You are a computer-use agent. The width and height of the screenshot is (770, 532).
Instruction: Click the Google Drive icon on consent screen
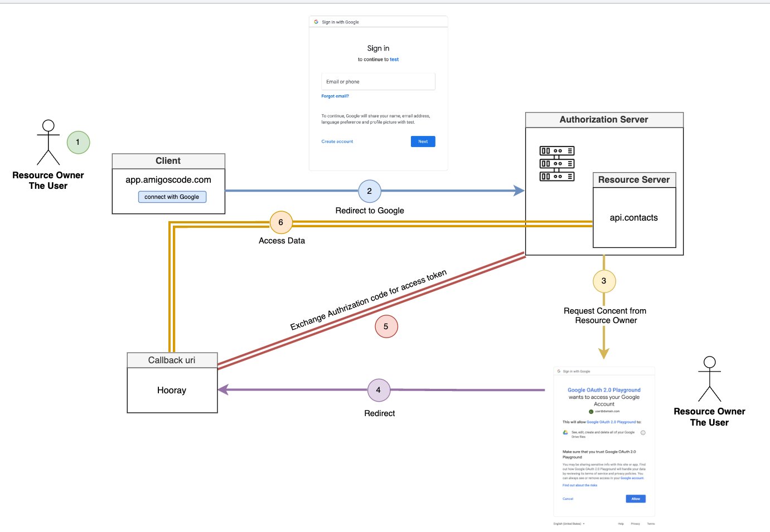pos(565,432)
